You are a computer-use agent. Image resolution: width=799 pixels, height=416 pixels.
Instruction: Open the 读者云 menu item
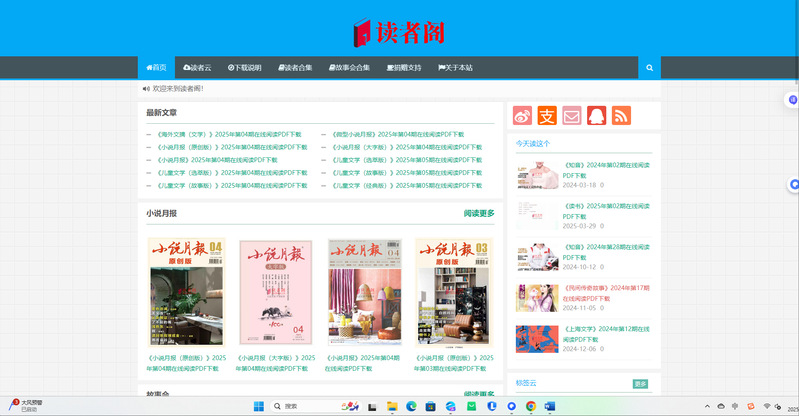(x=197, y=67)
